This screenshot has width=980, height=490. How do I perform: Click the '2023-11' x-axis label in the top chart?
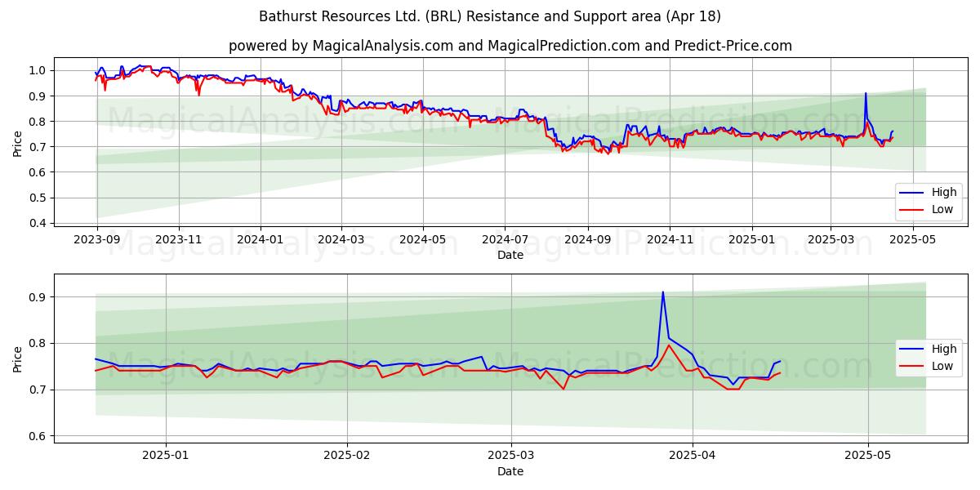coord(179,240)
